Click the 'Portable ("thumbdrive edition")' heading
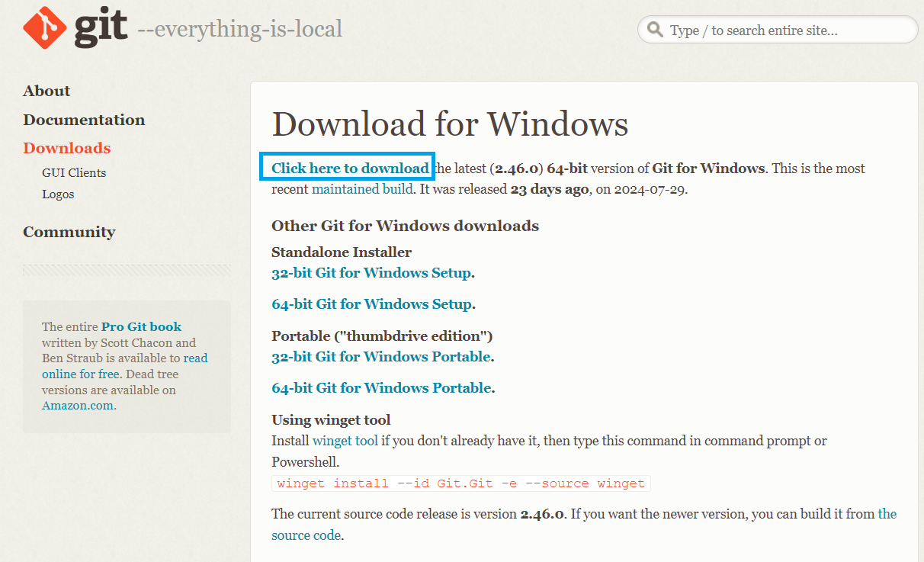 click(x=382, y=336)
